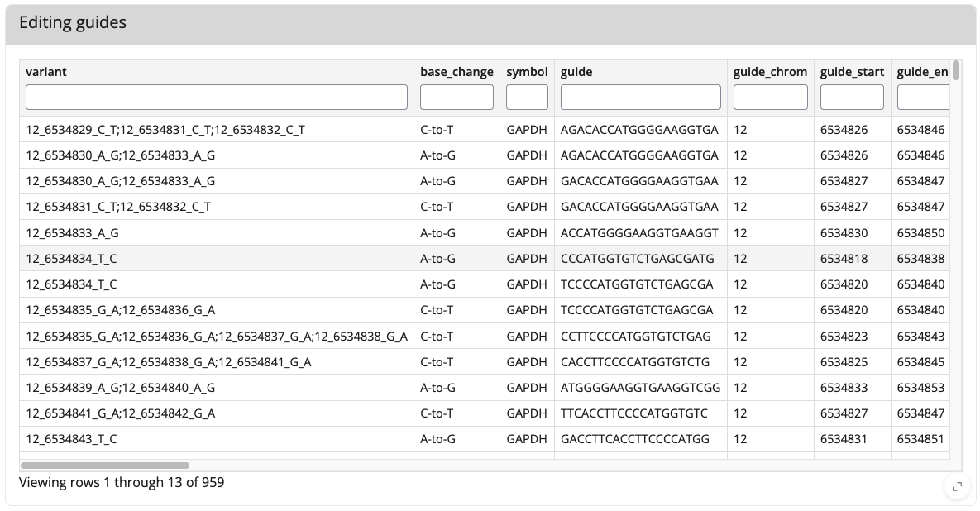Click the base_change filter input box
Image resolution: width=980 pixels, height=511 pixels.
pos(457,98)
